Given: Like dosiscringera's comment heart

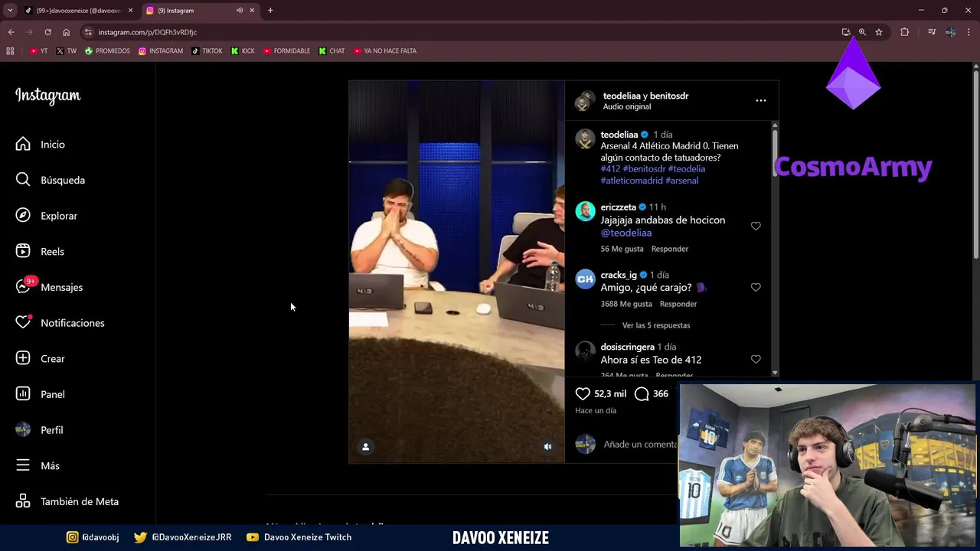Looking at the screenshot, I should pos(756,359).
